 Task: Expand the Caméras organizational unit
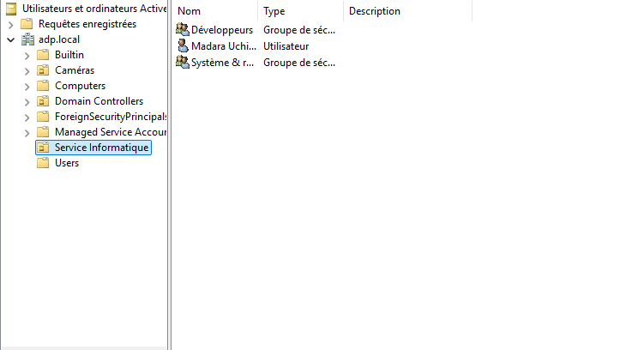click(x=27, y=71)
